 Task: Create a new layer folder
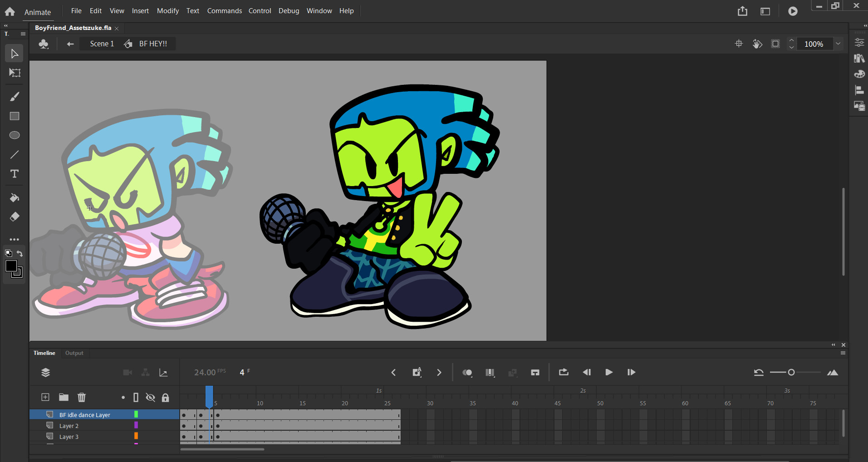click(x=64, y=397)
